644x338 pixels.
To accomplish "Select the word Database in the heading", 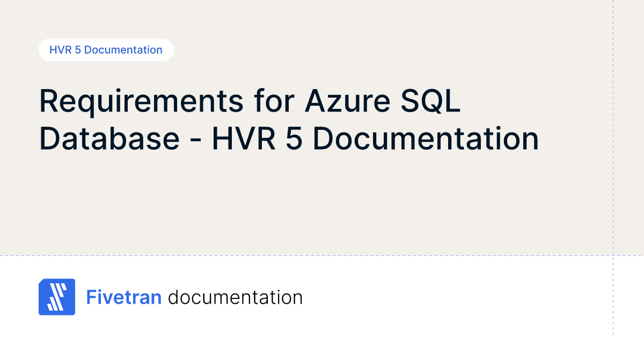I will pyautogui.click(x=109, y=138).
